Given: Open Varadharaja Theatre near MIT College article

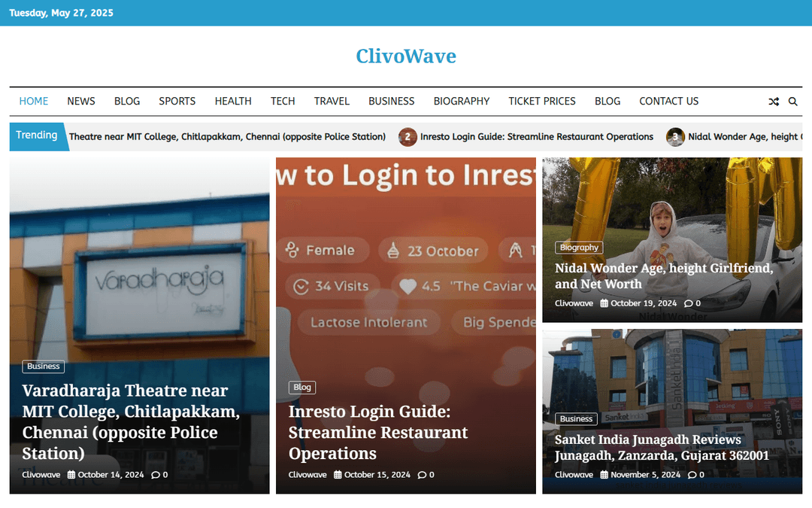Looking at the screenshot, I should point(131,422).
